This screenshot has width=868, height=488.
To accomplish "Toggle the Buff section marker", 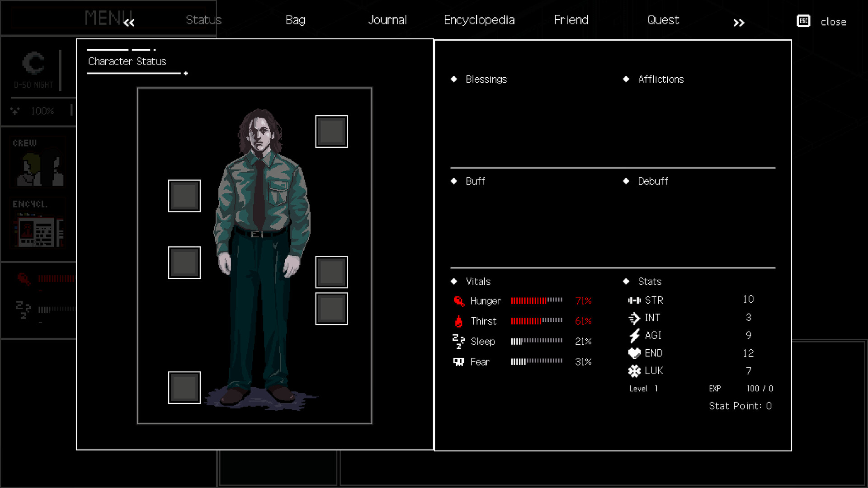I will pos(454,181).
